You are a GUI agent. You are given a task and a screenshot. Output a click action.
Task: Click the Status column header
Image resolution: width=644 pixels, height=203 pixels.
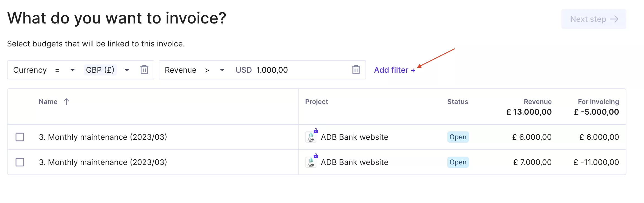tap(458, 101)
